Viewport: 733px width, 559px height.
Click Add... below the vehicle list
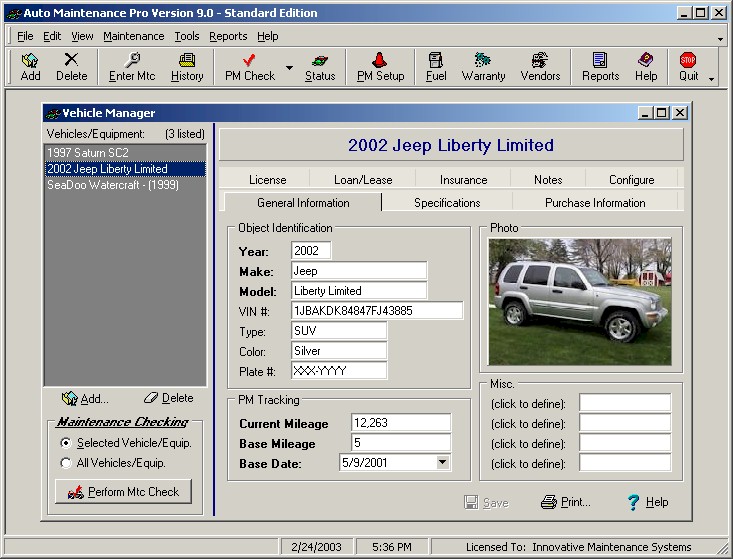pos(85,399)
